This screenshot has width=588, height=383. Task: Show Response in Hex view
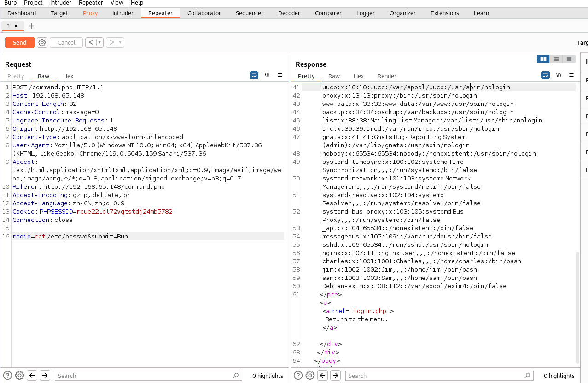tap(359, 76)
